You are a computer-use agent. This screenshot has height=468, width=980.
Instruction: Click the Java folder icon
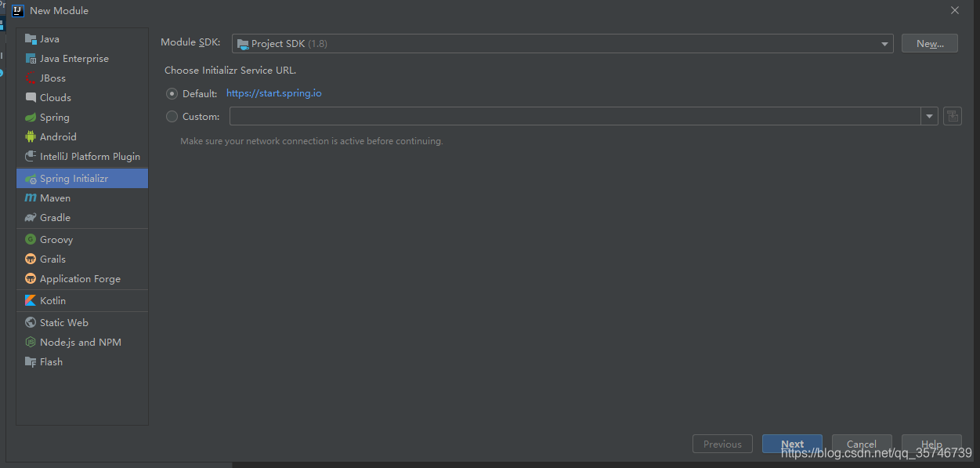(31, 39)
